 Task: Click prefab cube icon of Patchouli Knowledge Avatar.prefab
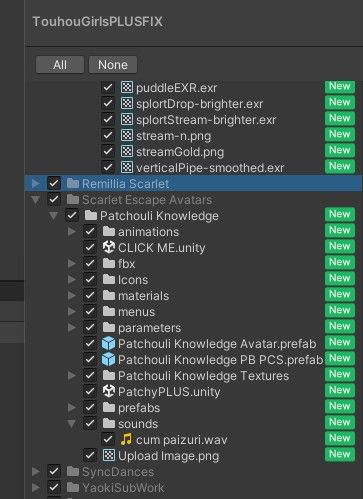point(109,344)
